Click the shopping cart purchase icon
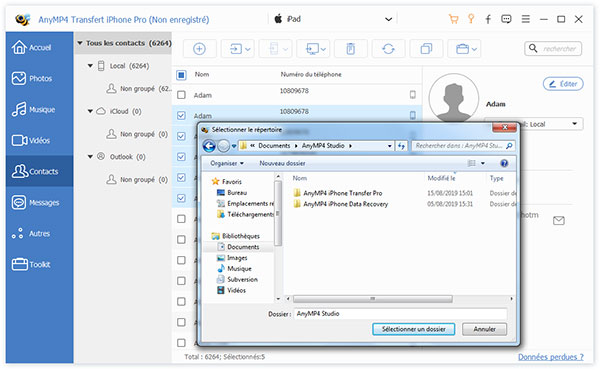The height and width of the screenshot is (370, 600). (x=453, y=19)
